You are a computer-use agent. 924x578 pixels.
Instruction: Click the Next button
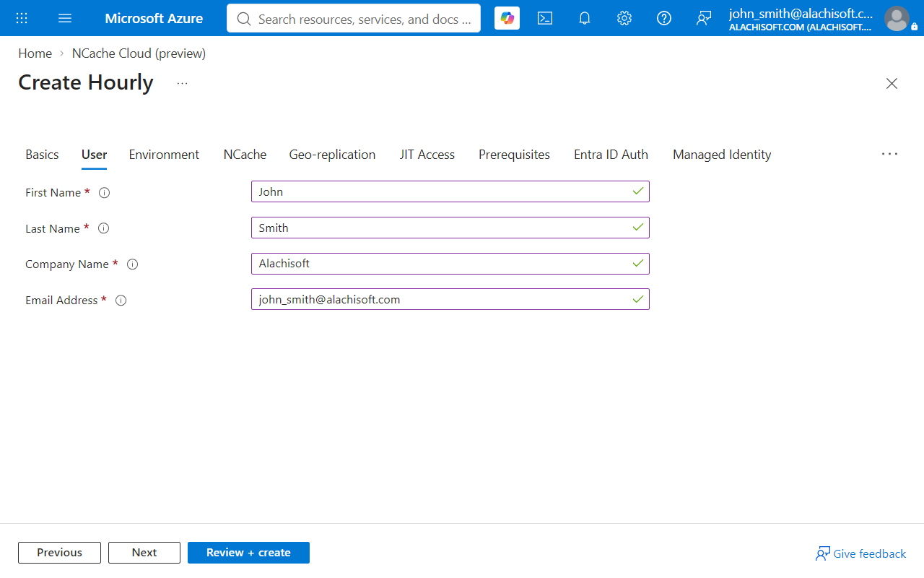pyautogui.click(x=144, y=553)
